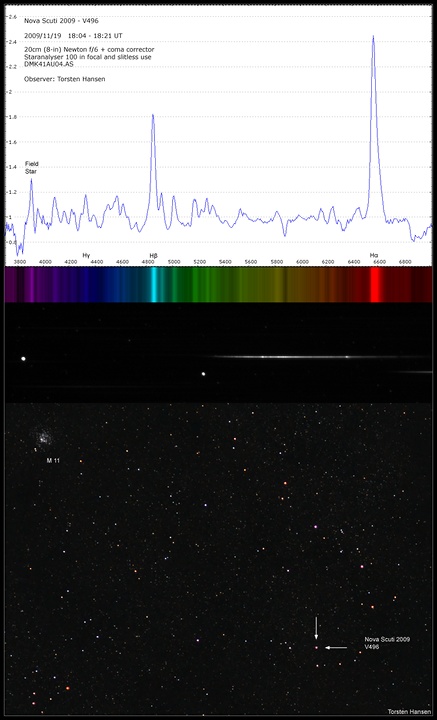Click the leftmost bright star in the raw spectrum strip

click(x=23, y=359)
